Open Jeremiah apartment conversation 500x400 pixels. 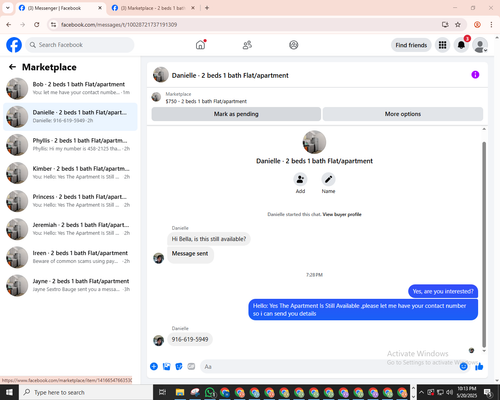coord(70,229)
